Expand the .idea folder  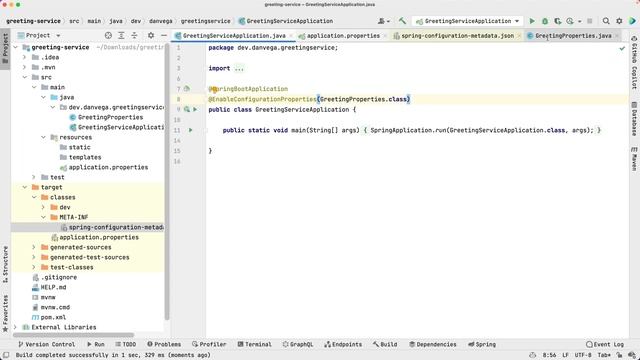[x=25, y=57]
